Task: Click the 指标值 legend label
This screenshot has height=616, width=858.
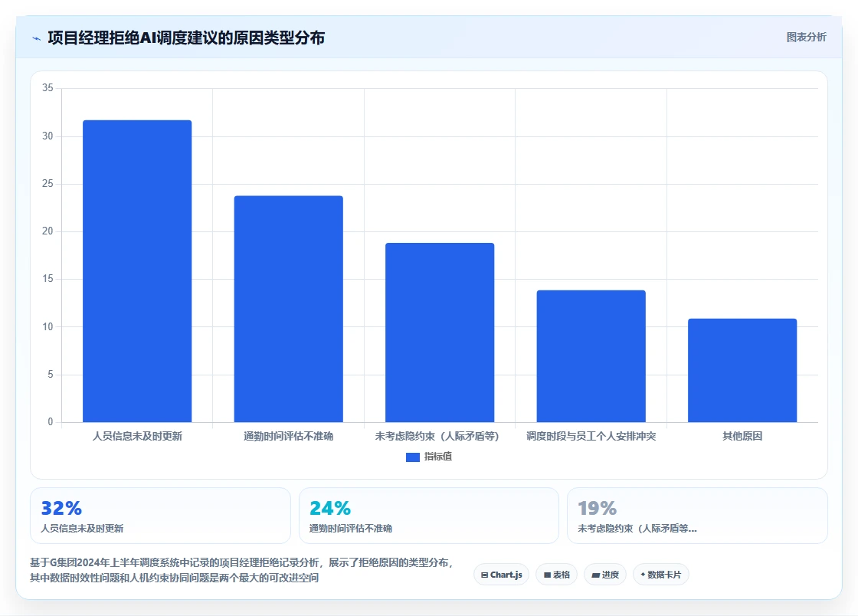Action: pos(437,457)
